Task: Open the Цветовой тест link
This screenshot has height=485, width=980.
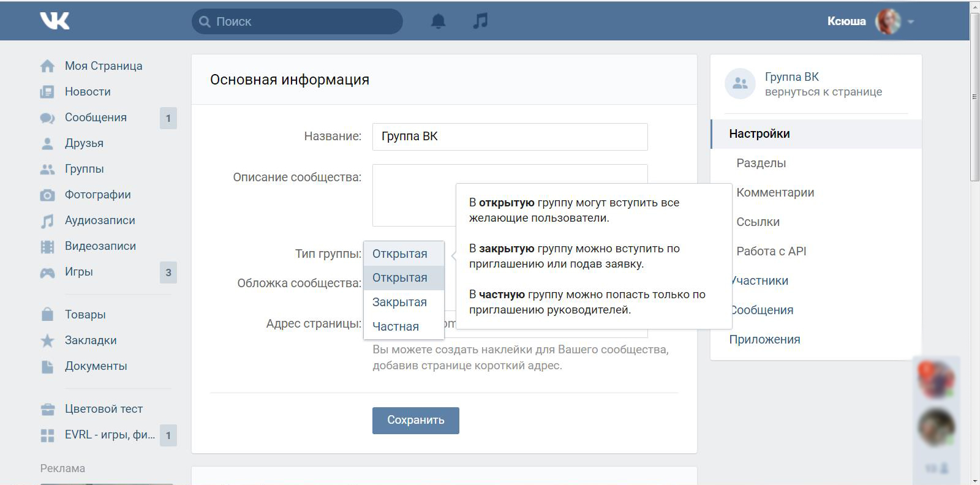Action: pyautogui.click(x=104, y=409)
